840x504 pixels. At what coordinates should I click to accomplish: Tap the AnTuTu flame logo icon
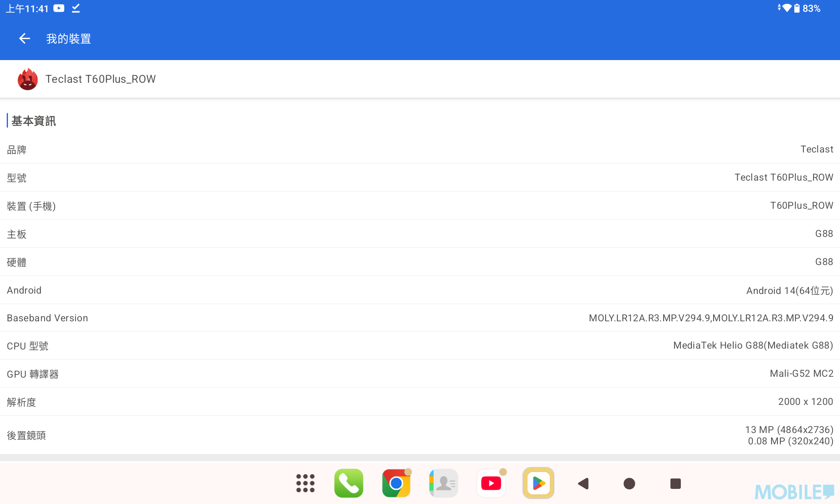[x=28, y=79]
